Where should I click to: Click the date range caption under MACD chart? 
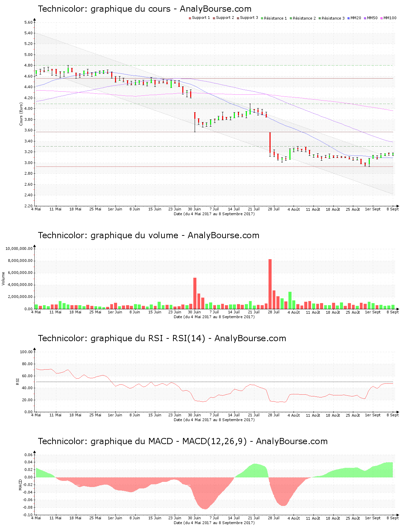(214, 523)
